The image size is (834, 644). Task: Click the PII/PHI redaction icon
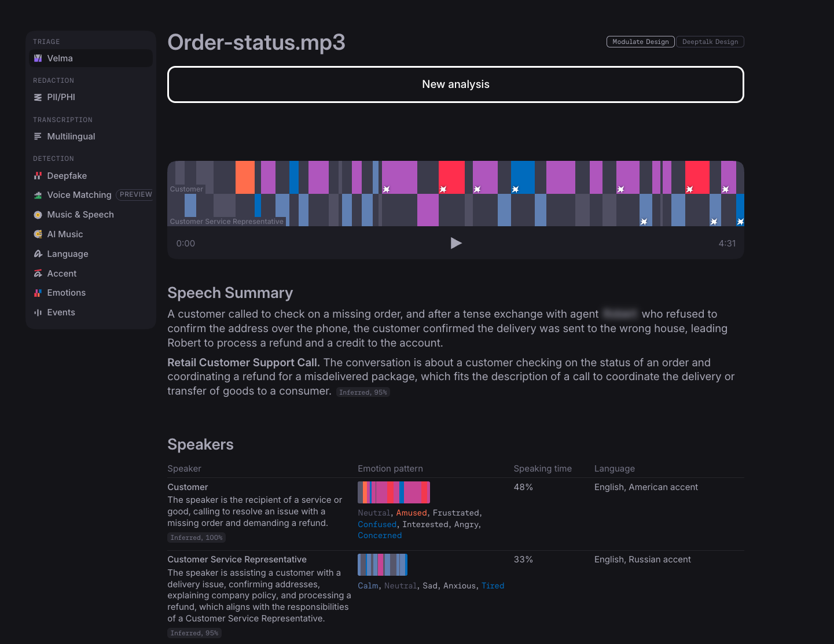click(x=38, y=97)
